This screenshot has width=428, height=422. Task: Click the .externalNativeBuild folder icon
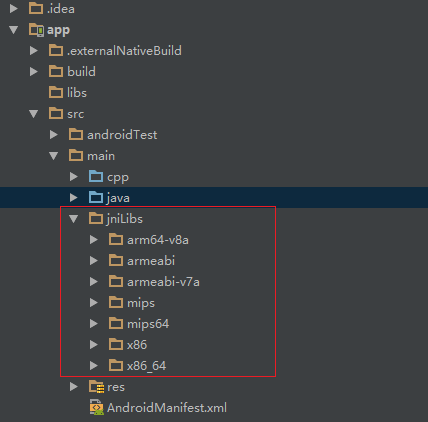[x=56, y=50]
